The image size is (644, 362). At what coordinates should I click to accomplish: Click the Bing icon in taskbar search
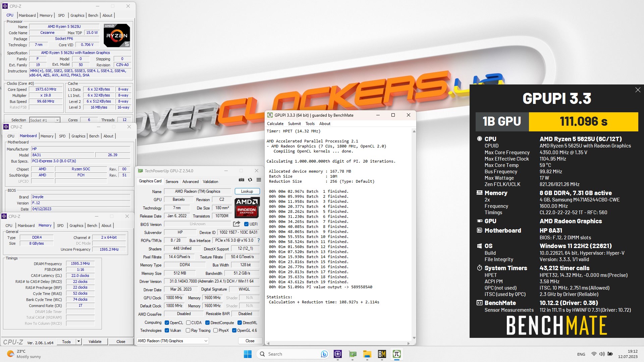(x=324, y=354)
